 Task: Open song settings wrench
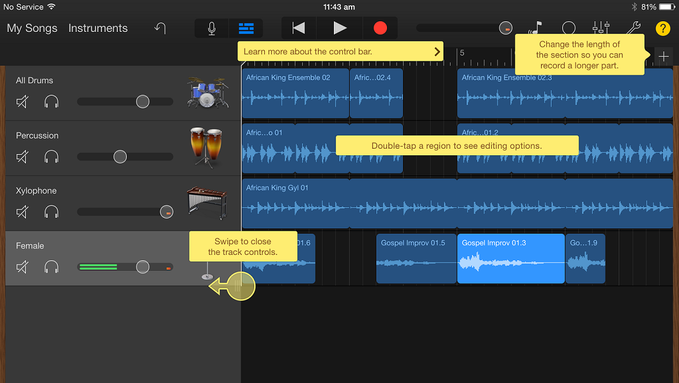tap(634, 28)
